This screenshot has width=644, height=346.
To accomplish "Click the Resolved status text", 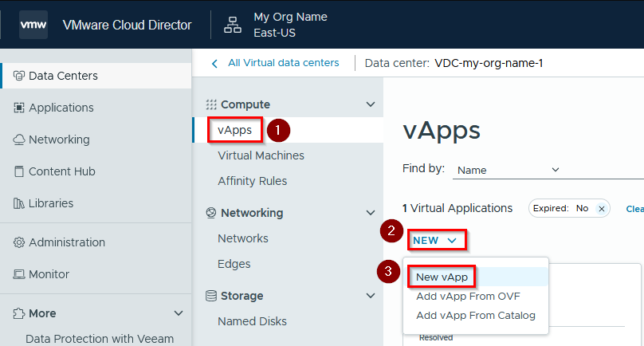I will [x=436, y=338].
